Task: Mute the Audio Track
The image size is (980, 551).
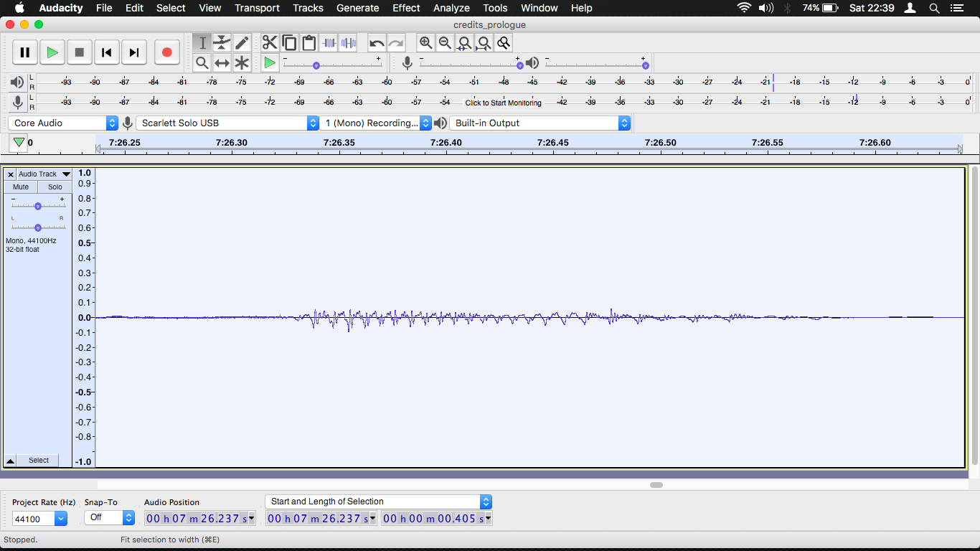Action: 21,187
